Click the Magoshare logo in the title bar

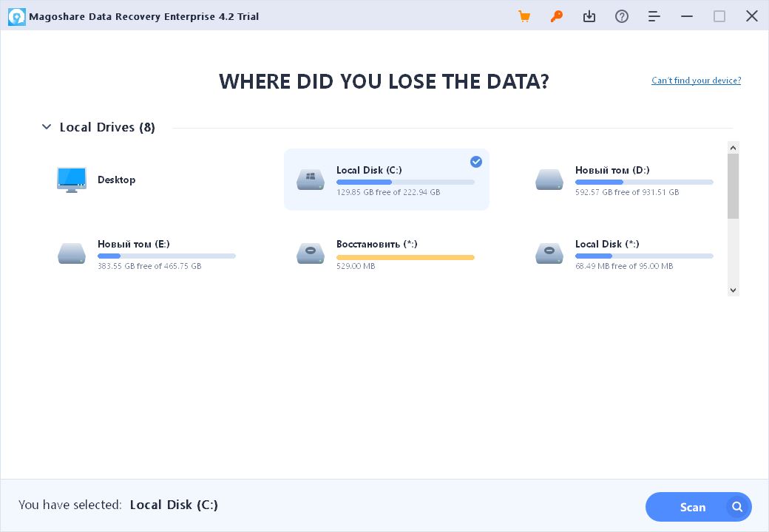[x=16, y=16]
